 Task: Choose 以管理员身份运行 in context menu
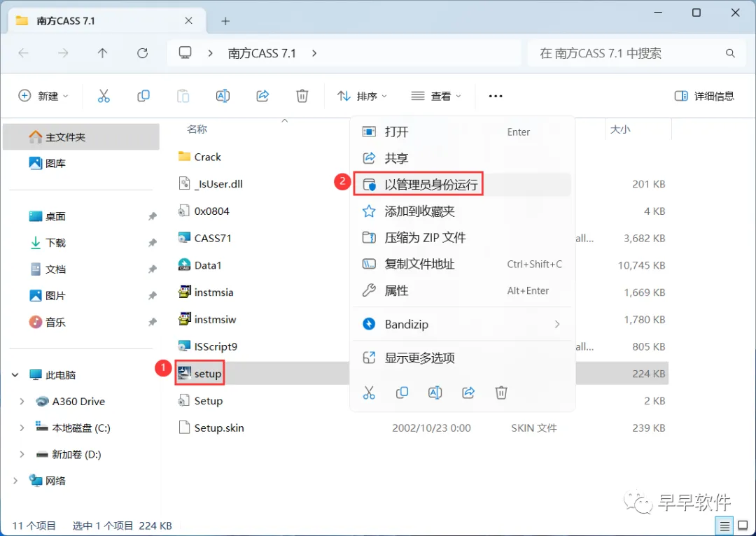(463, 184)
